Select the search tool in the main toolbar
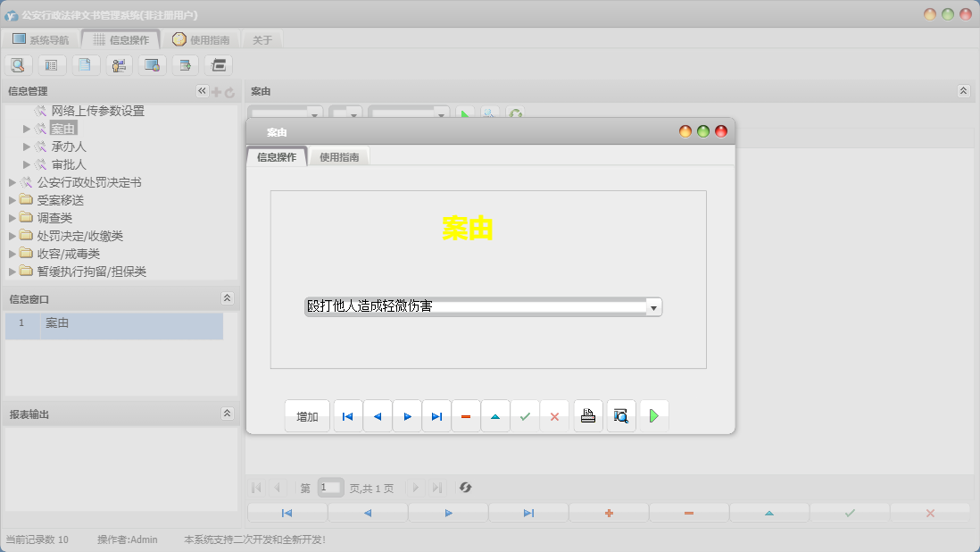980x552 pixels. (x=18, y=64)
